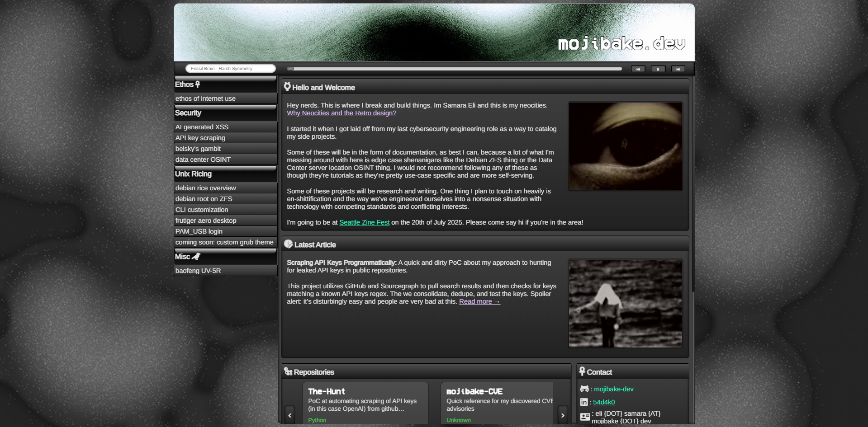Click the rocket icon beside the Misc heading
The height and width of the screenshot is (427, 868).
click(196, 256)
